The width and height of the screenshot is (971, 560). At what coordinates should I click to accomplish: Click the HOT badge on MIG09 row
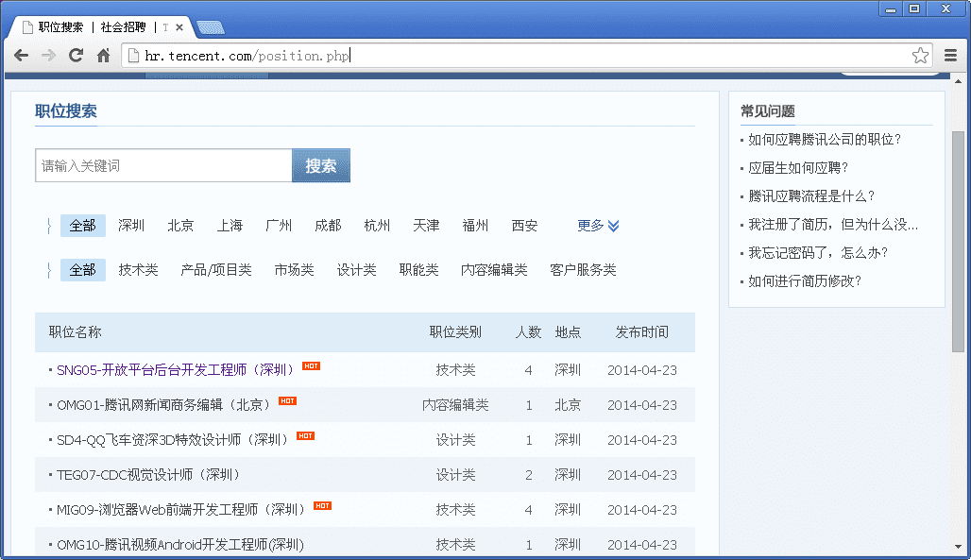[x=323, y=506]
